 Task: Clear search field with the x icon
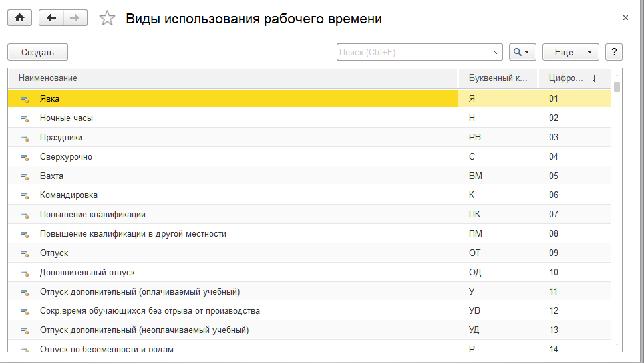click(496, 52)
